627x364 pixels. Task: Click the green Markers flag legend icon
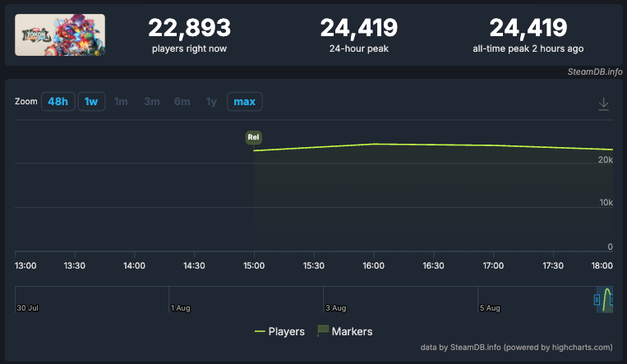pos(323,330)
